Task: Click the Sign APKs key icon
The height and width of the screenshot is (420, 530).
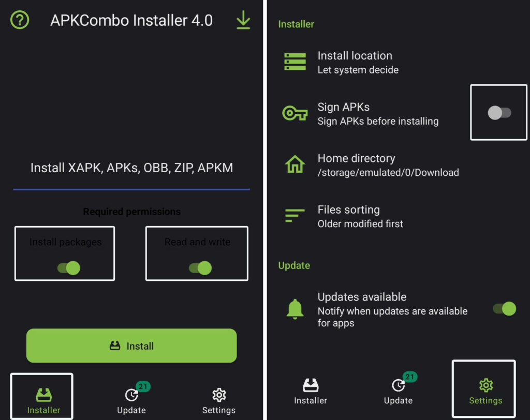Action: (x=295, y=113)
